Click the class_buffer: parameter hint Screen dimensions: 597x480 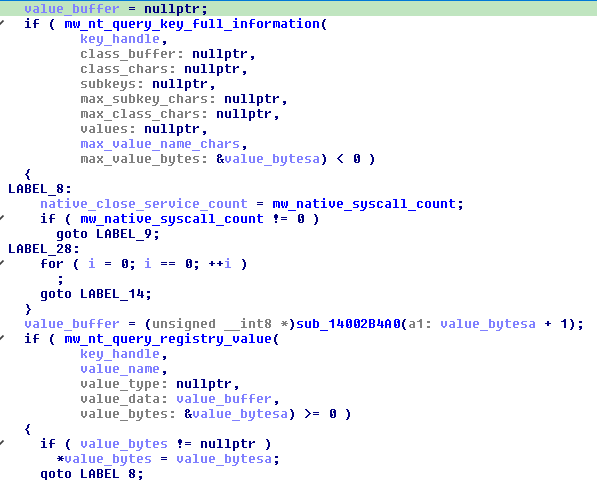132,54
